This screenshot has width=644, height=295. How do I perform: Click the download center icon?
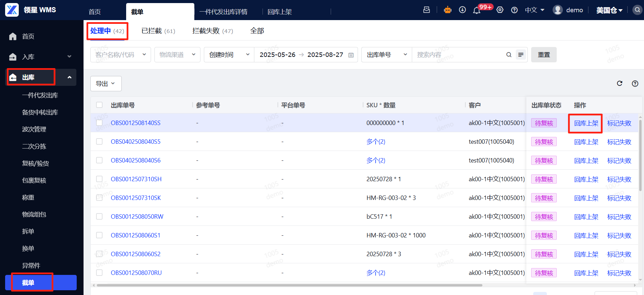(x=462, y=10)
